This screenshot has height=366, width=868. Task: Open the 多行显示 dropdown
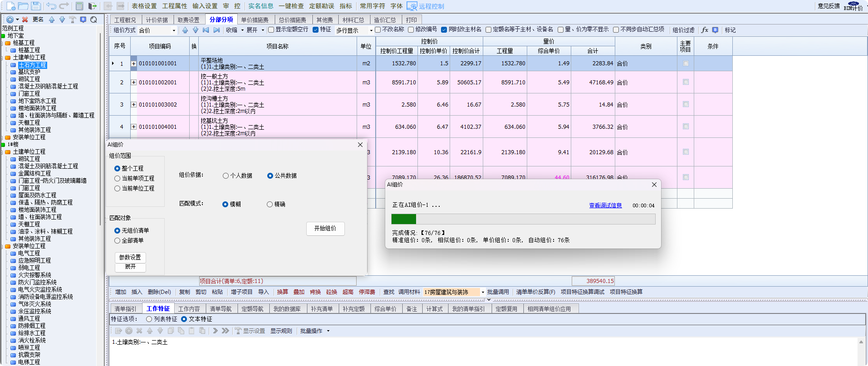(354, 30)
